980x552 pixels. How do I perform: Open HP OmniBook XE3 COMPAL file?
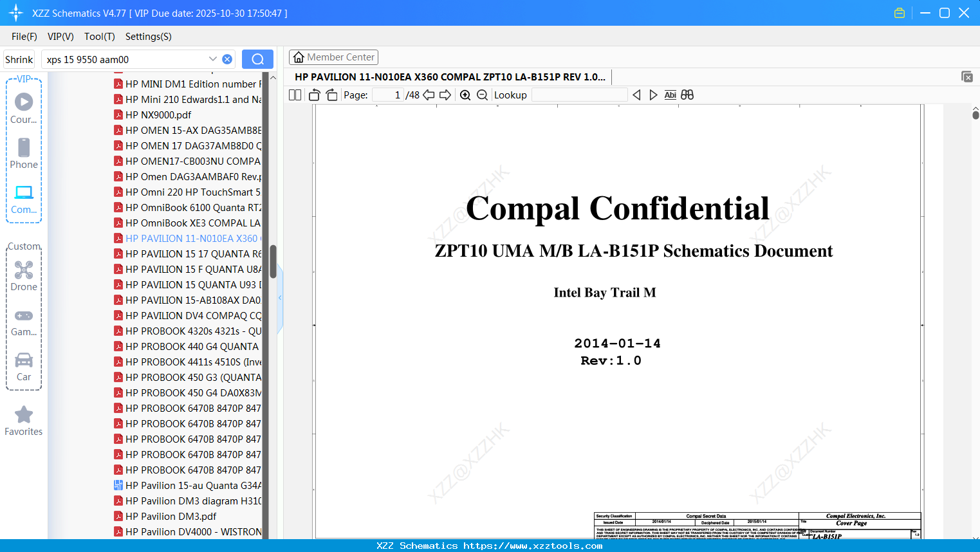(x=188, y=223)
